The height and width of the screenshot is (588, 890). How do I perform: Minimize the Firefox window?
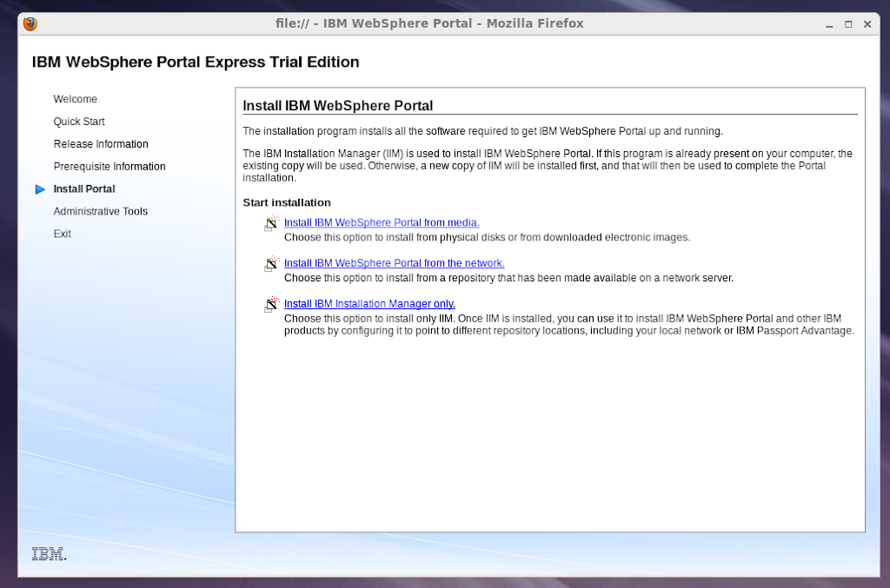point(830,24)
